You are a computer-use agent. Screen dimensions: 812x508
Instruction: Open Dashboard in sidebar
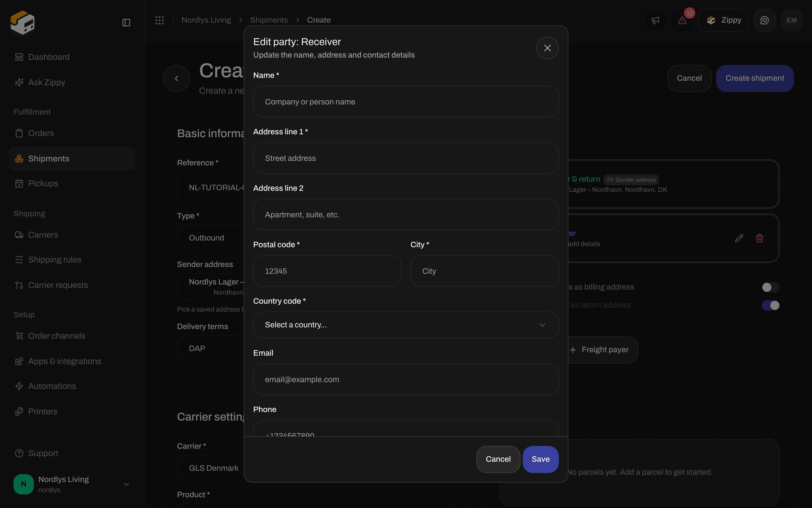tap(72, 57)
